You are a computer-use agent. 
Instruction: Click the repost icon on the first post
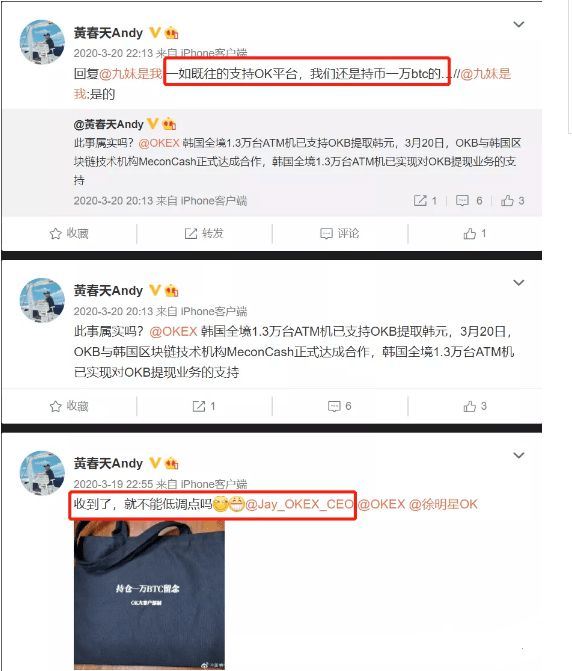point(190,234)
